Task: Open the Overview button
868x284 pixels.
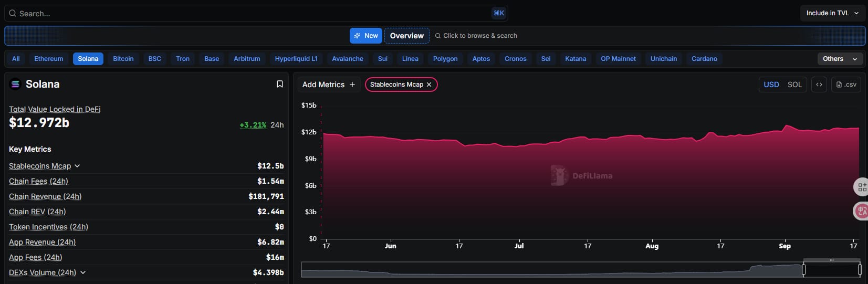Action: 407,36
